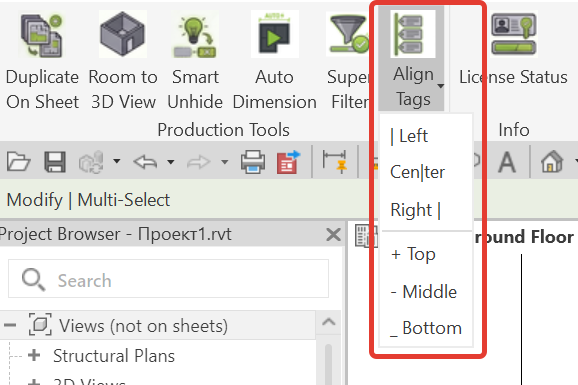This screenshot has width=578, height=385.
Task: Click the Synchronize with Central icon
Action: [91, 162]
